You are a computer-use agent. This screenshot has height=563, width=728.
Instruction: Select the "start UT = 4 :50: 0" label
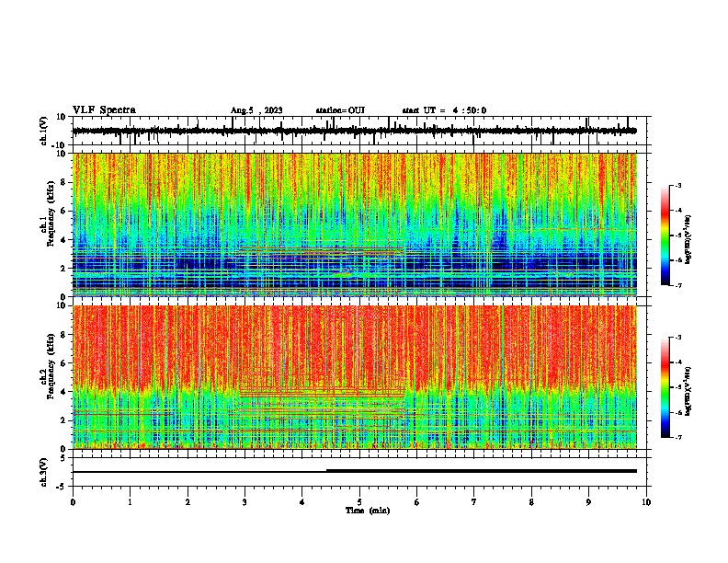pos(444,110)
